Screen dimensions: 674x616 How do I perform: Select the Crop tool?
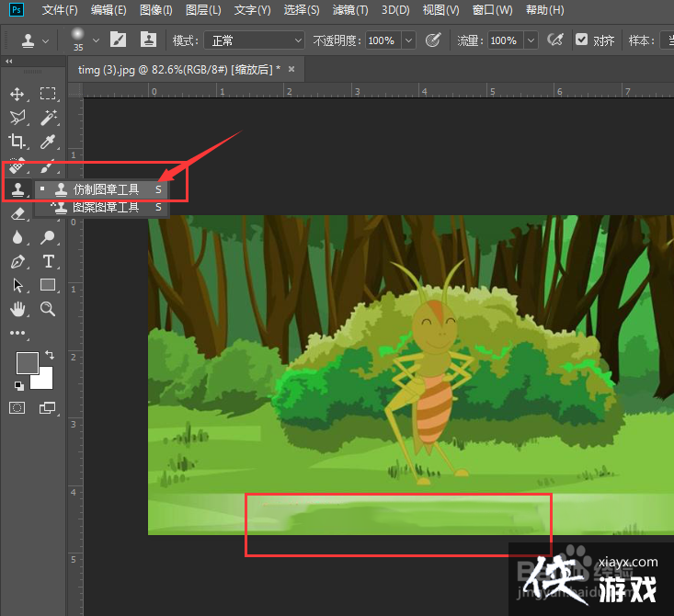[17, 142]
